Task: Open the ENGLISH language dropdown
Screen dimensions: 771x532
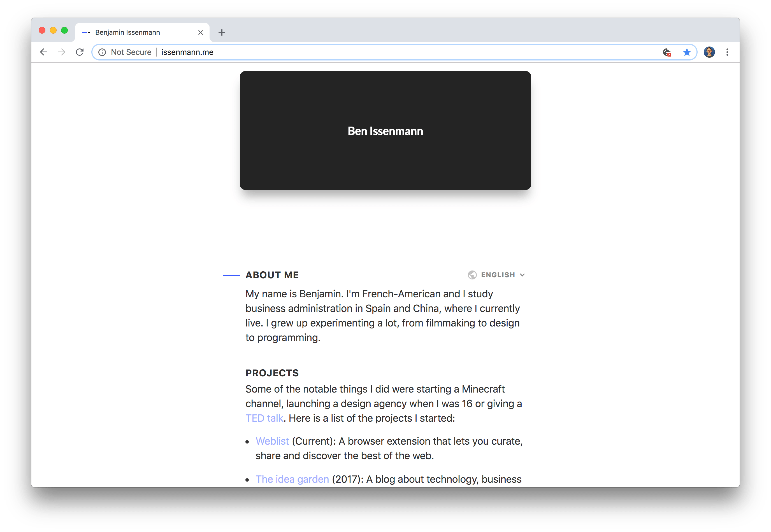Action: [496, 275]
